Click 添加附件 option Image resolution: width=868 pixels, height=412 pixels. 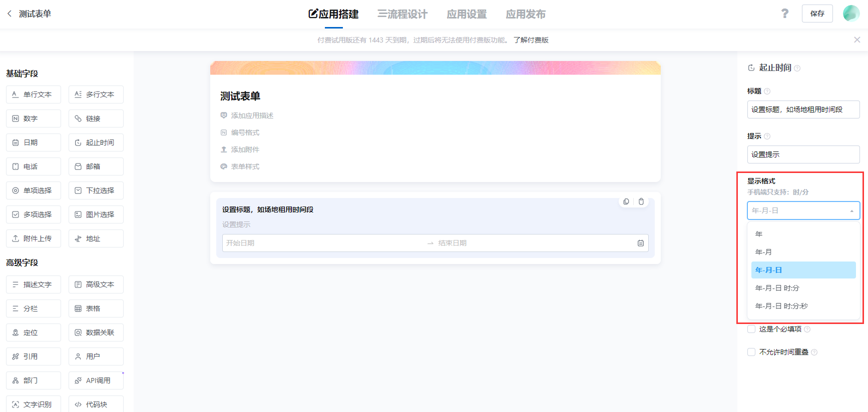click(x=240, y=149)
